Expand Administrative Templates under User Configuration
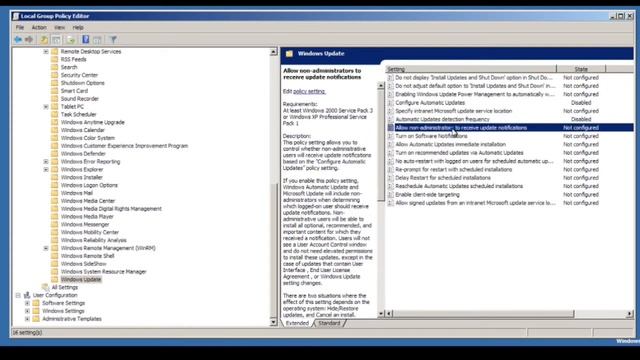Screen dimensions: 640x360 pyautogui.click(x=27, y=319)
